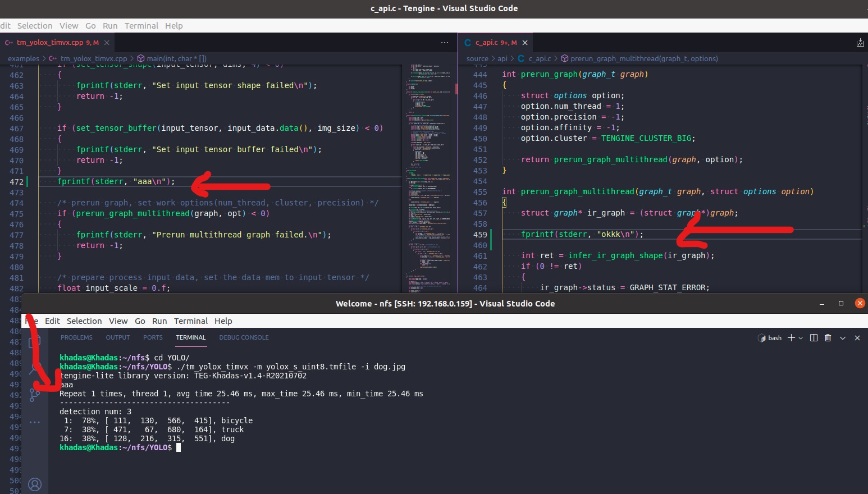
Task: Open the terminal profile dropdown arrow
Action: click(801, 337)
